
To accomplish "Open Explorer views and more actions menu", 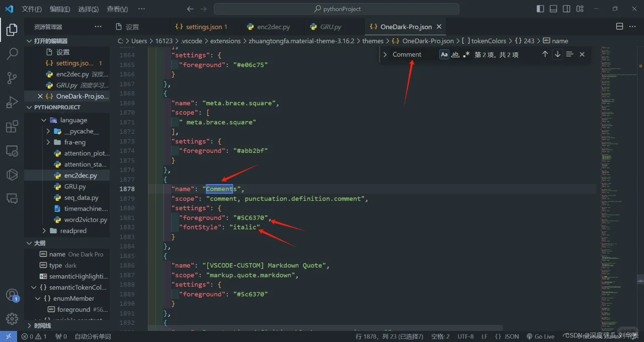I will pyautogui.click(x=98, y=27).
